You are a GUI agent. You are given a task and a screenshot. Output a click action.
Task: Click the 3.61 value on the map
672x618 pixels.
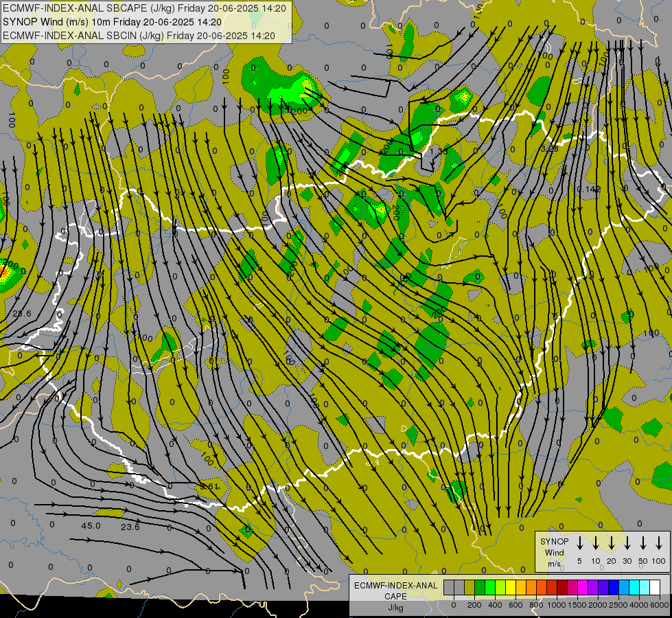point(209,487)
